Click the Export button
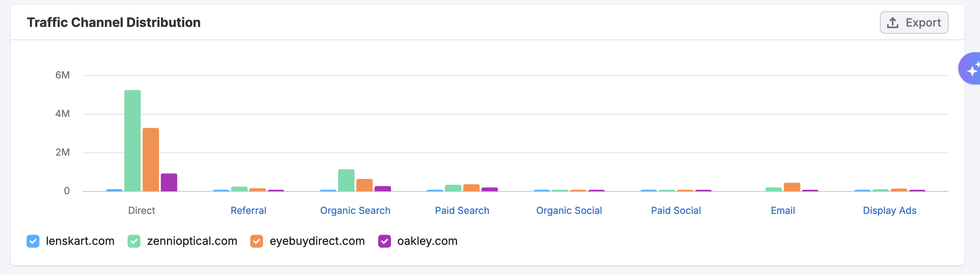 (914, 23)
